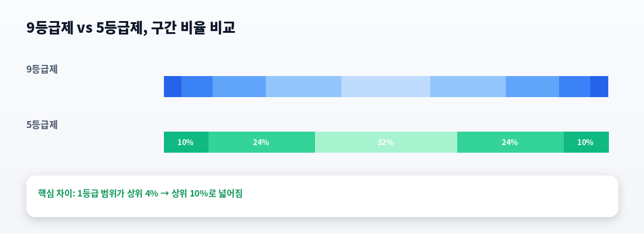The image size is (644, 234).
Task: Select the right '10%' dark green segment
Action: (x=586, y=142)
